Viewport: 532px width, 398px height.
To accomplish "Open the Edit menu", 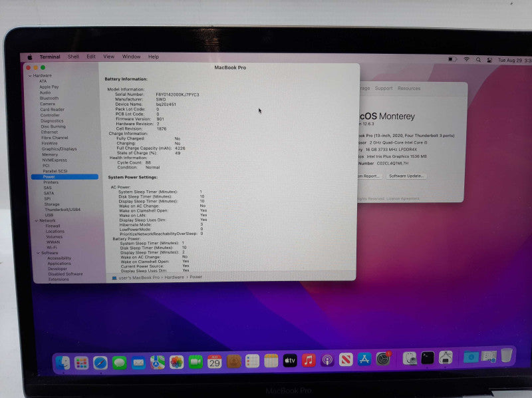I will coord(91,57).
